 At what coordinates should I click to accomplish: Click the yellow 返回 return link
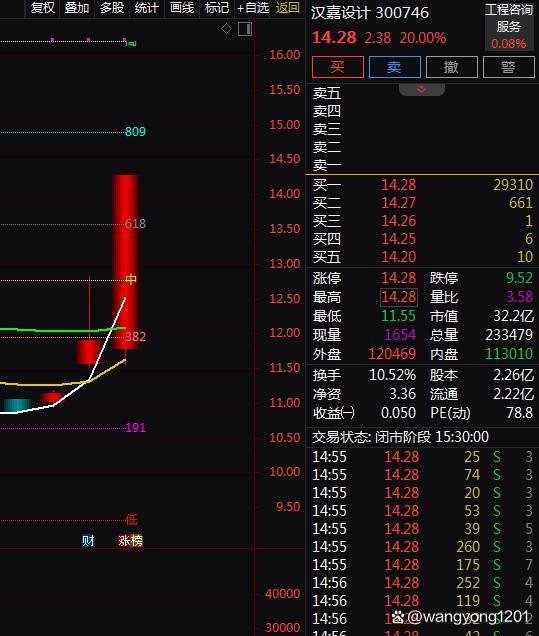pyautogui.click(x=288, y=8)
